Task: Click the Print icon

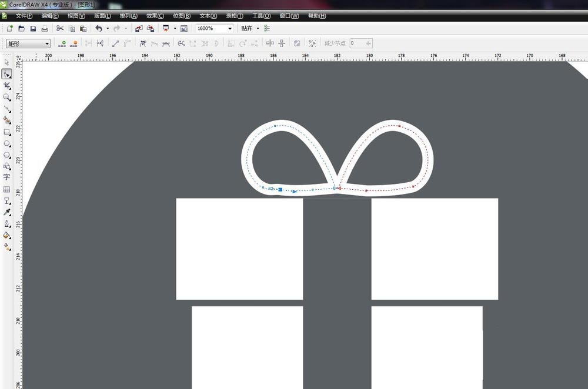Action: (x=45, y=28)
